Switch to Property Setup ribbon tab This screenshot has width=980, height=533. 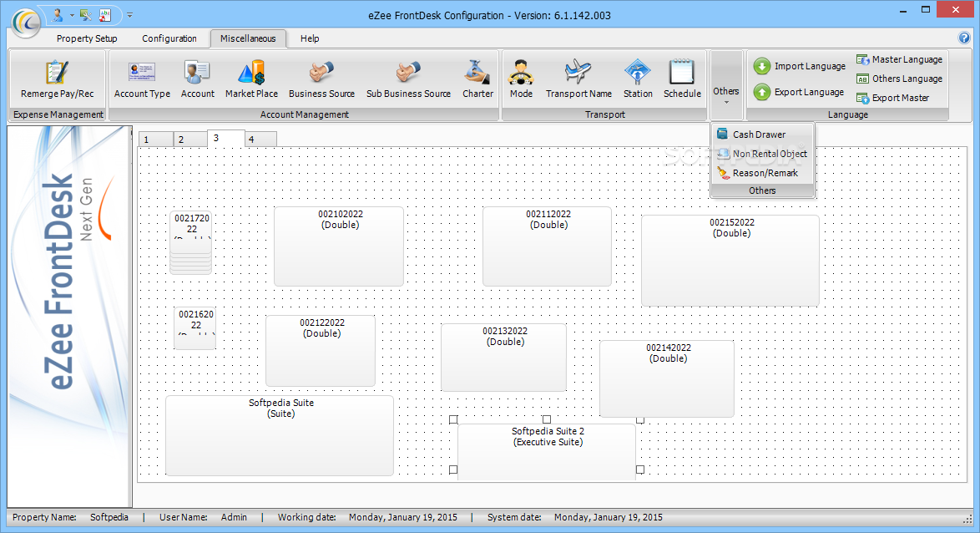[x=87, y=38]
